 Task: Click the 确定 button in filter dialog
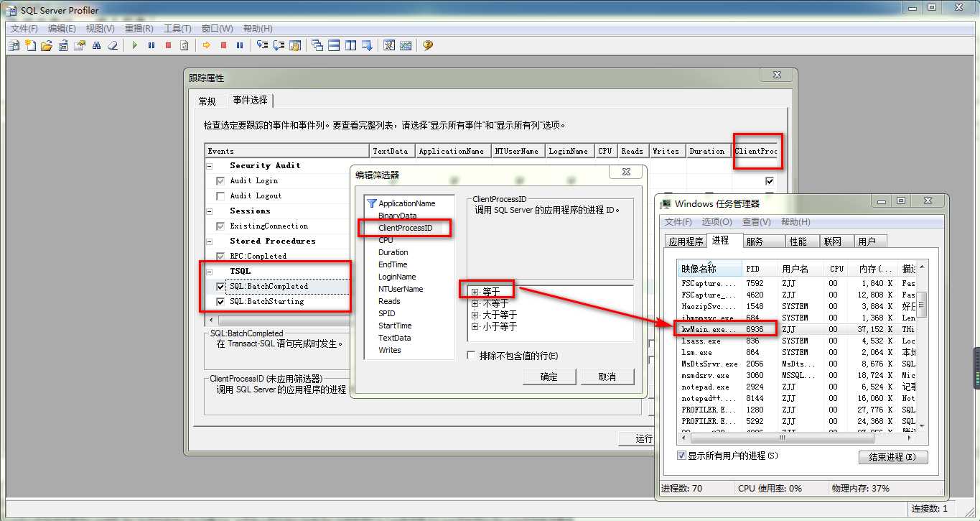click(x=549, y=377)
